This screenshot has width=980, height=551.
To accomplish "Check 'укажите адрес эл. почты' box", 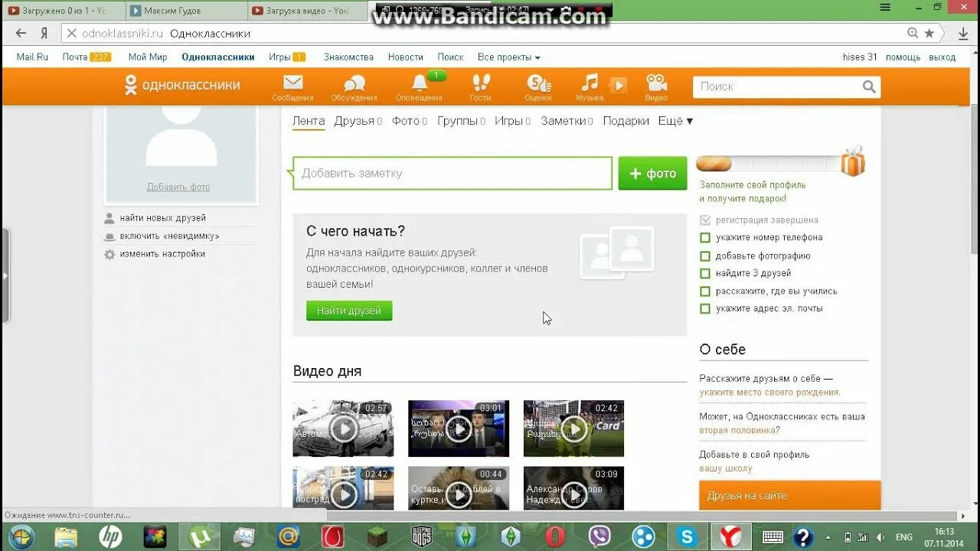I will (705, 309).
